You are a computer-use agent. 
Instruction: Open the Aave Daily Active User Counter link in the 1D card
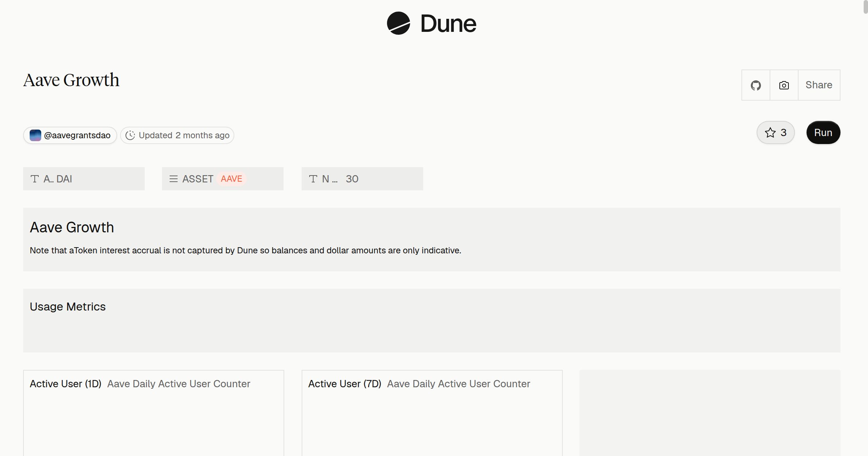tap(179, 384)
